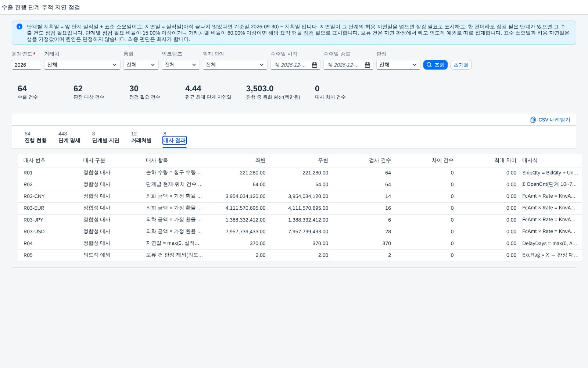Open calendar for 수주일 시작 date
This screenshot has height=368, width=588.
(x=315, y=65)
